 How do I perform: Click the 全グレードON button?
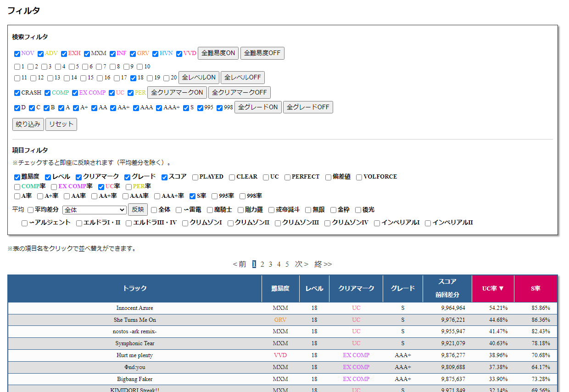click(x=258, y=107)
